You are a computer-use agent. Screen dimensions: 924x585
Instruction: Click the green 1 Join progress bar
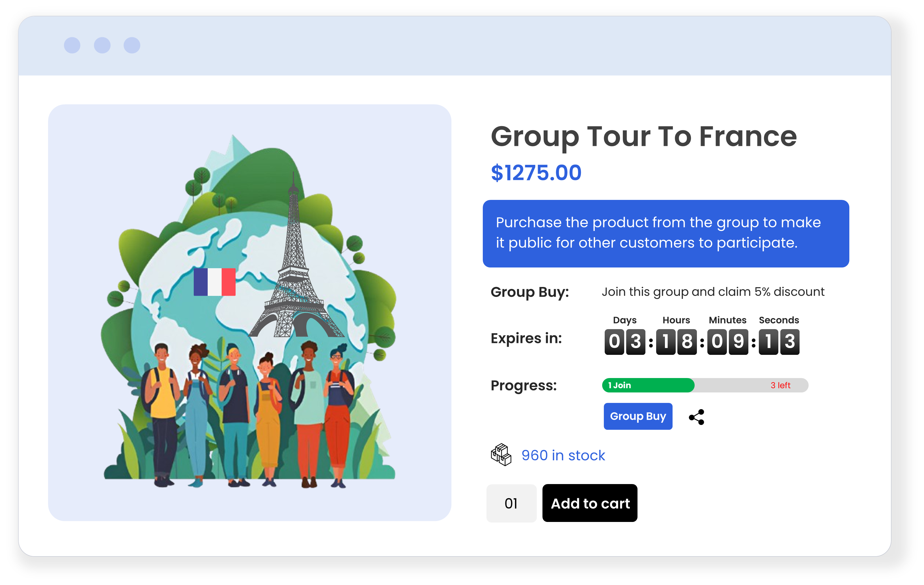click(649, 386)
